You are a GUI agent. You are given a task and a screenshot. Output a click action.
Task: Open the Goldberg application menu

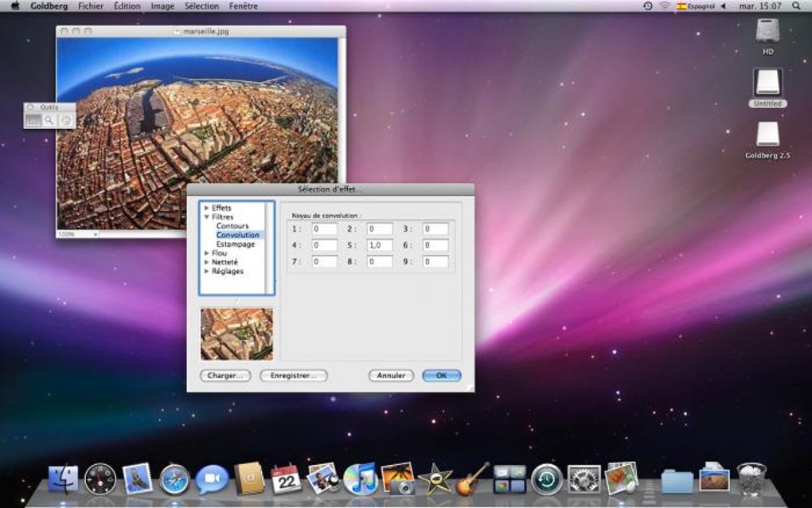(49, 6)
